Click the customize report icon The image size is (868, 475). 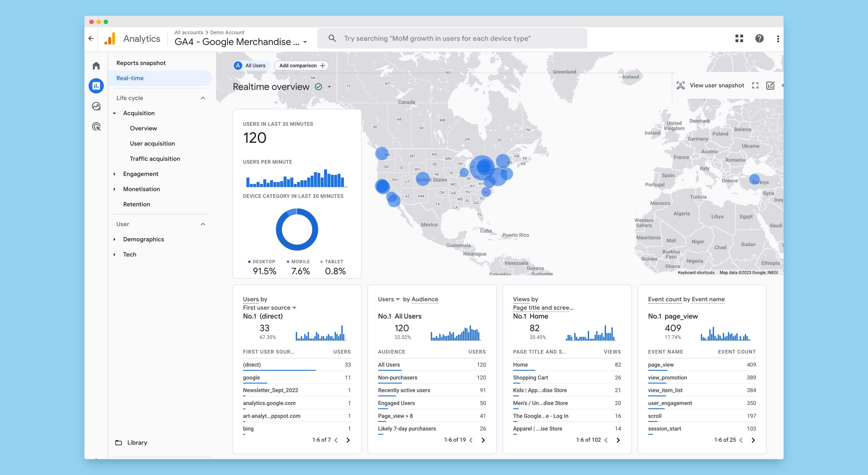point(770,86)
